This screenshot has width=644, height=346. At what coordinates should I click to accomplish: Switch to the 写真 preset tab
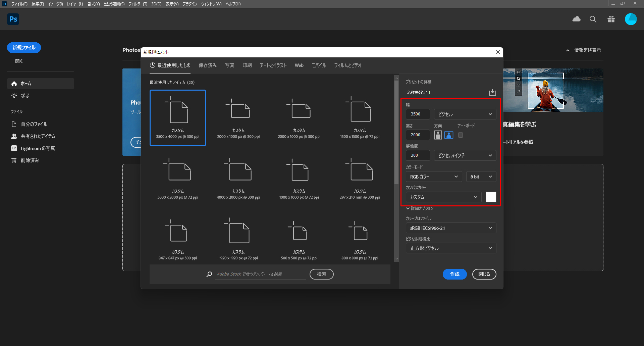coord(229,65)
